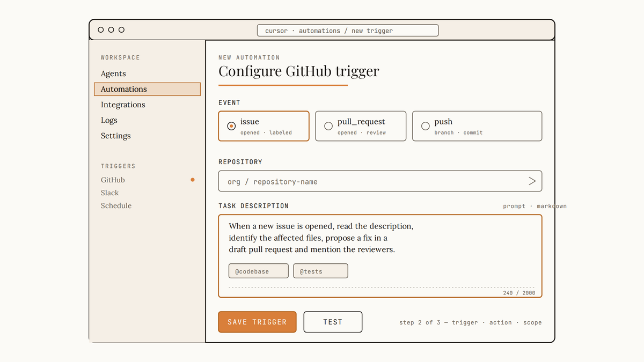Image resolution: width=644 pixels, height=362 pixels.
Task: Select the pull_request event radio button
Action: (328, 126)
